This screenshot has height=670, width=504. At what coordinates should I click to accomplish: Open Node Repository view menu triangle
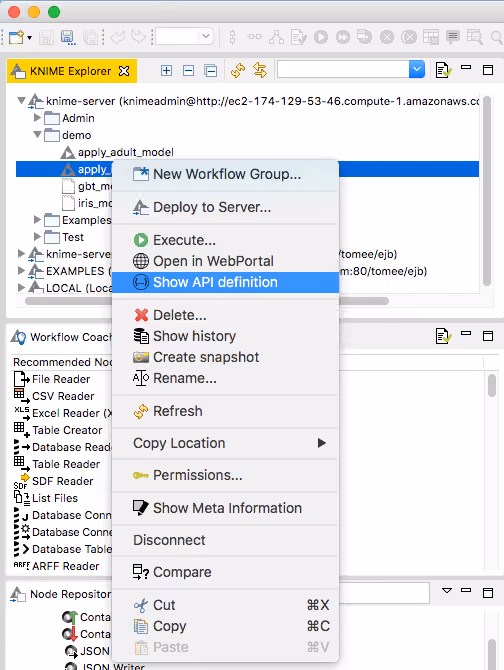coord(447,591)
